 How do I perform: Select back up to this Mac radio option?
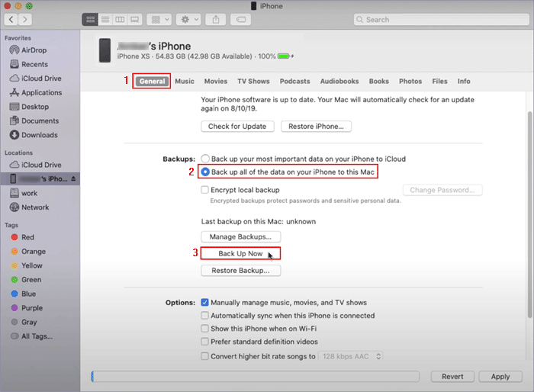(205, 172)
